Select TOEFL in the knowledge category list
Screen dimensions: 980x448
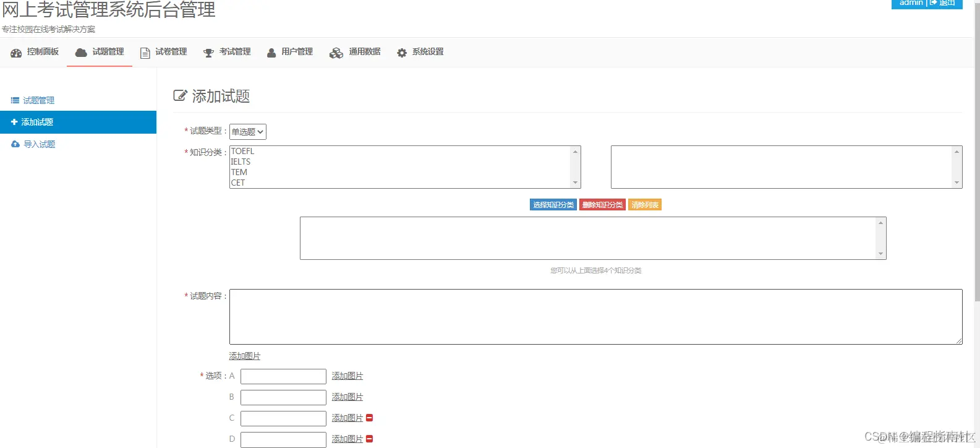click(x=242, y=151)
